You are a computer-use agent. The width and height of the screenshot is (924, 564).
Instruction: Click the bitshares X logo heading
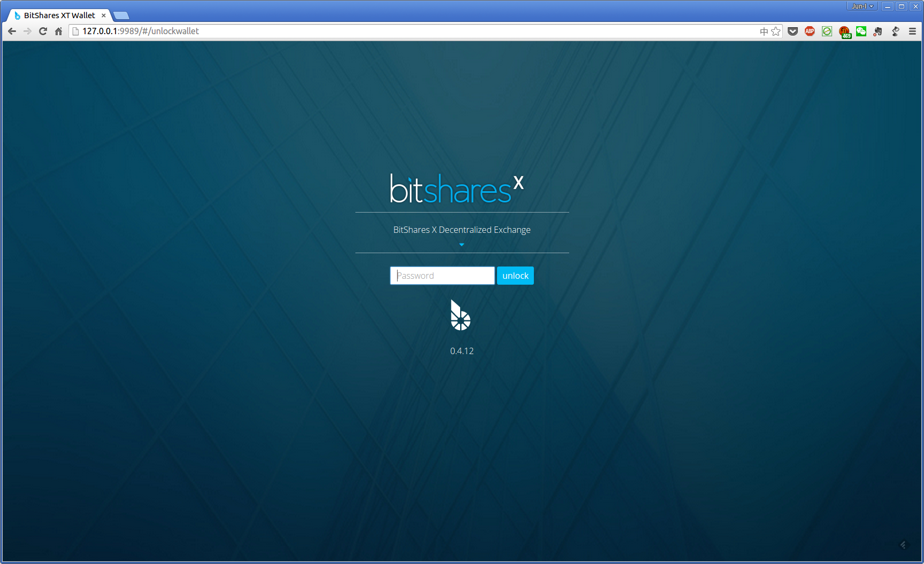[457, 189]
